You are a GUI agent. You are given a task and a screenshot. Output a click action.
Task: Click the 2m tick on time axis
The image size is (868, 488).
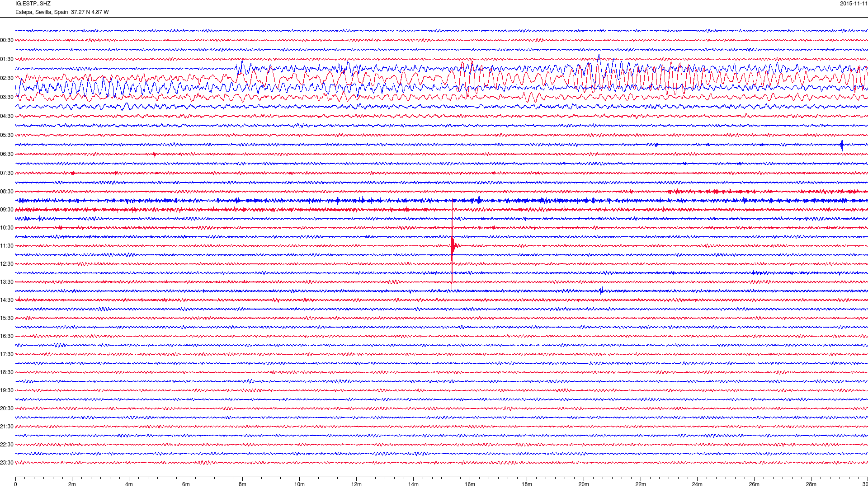click(72, 484)
